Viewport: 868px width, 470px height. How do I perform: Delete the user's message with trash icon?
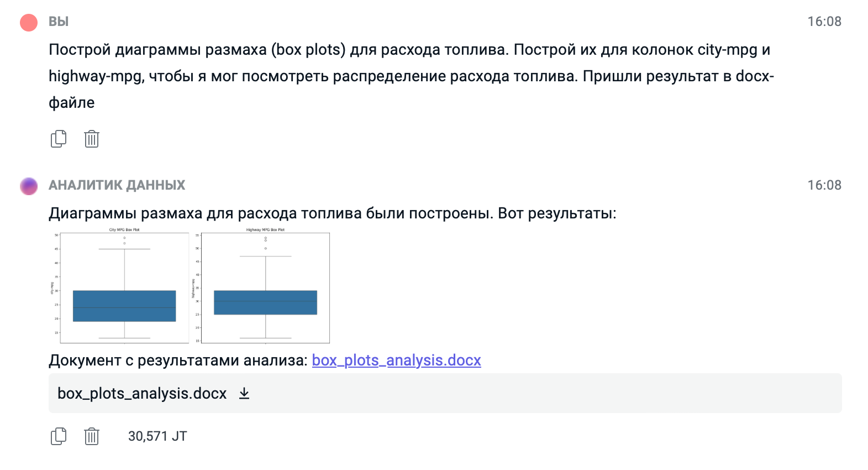coord(92,139)
